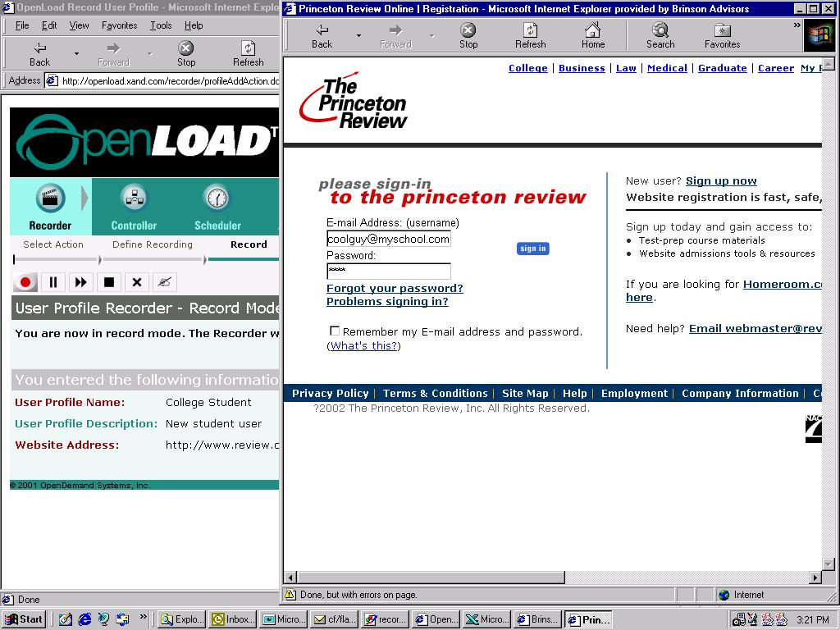
Task: Launch Internet Explorer from quick launch
Action: (84, 619)
